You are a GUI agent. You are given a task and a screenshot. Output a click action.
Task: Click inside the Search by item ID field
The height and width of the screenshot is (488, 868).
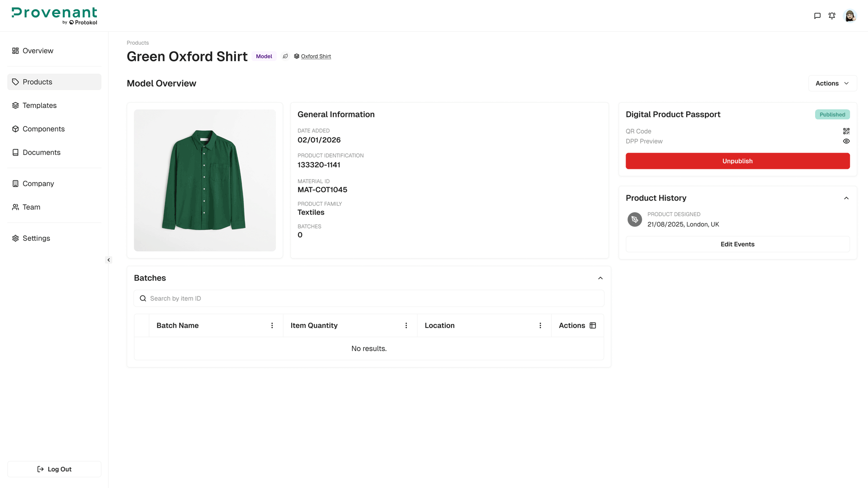[x=316, y=298]
